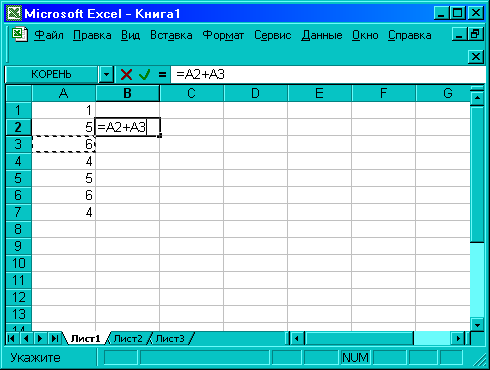Select column E header

[x=319, y=93]
